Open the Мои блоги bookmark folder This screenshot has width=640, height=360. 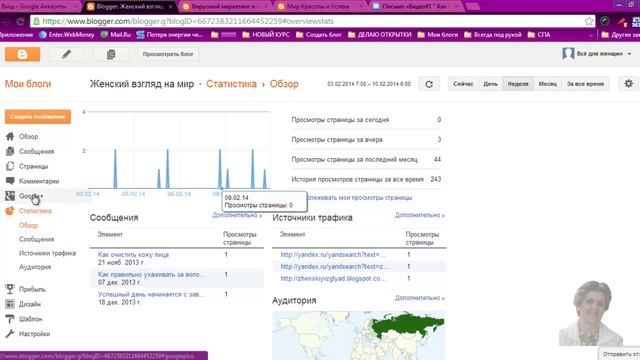(438, 35)
